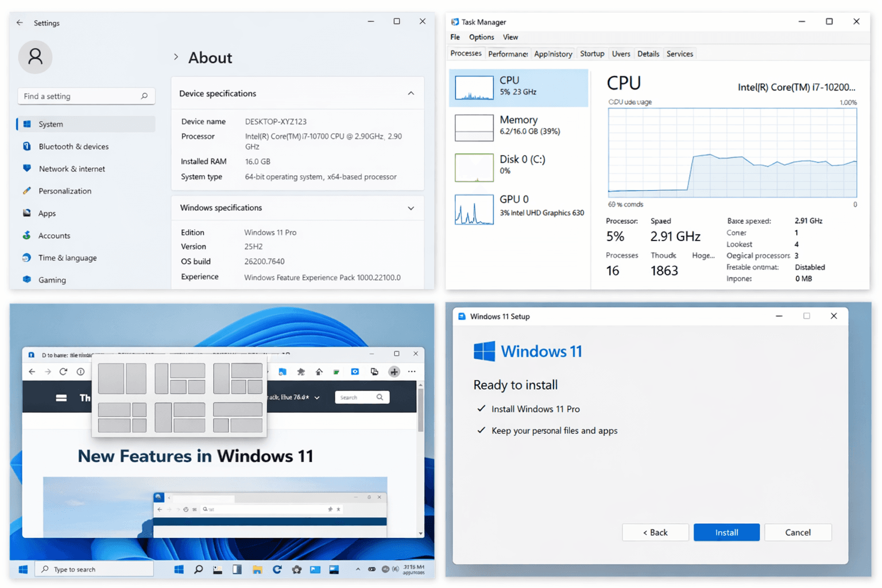Open the browser three-dots menu
This screenshot has width=882, height=588.
(412, 372)
